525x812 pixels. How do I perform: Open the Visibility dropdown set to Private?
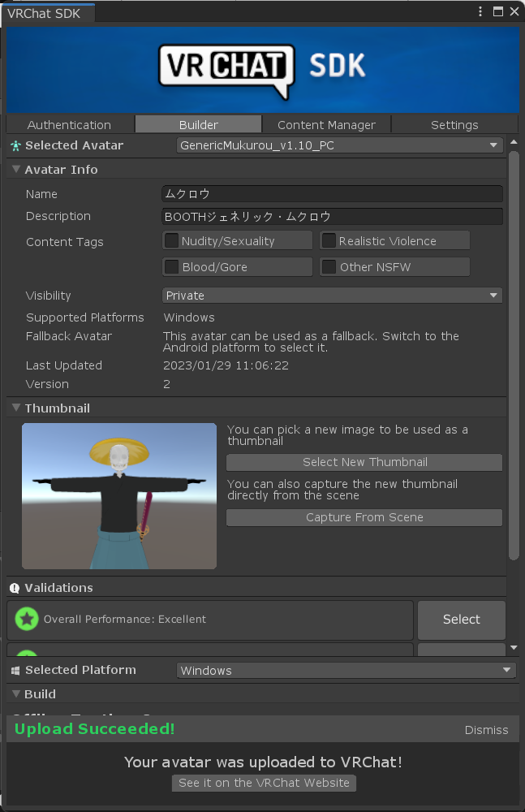point(332,296)
